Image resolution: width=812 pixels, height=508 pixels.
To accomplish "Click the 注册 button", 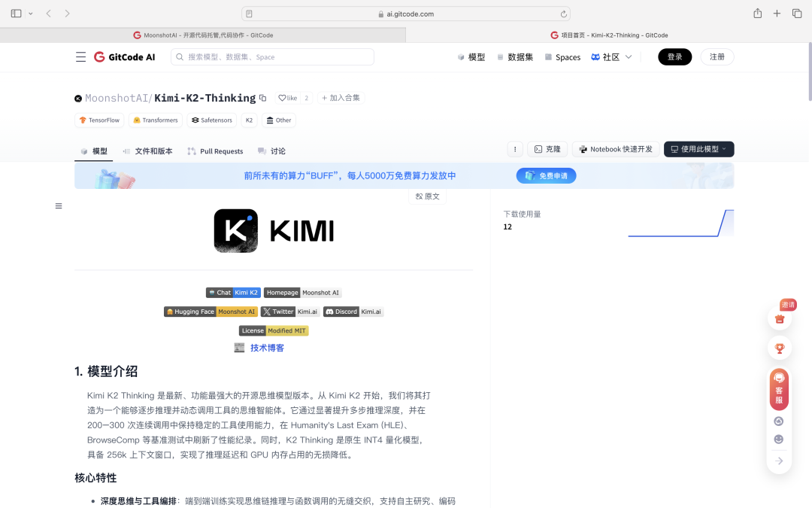I will click(x=717, y=57).
